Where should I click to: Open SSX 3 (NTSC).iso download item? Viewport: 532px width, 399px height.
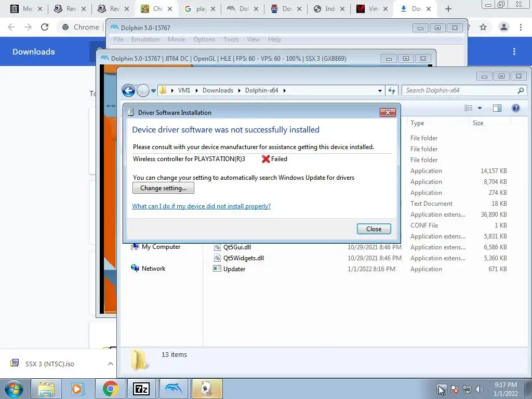pyautogui.click(x=49, y=364)
